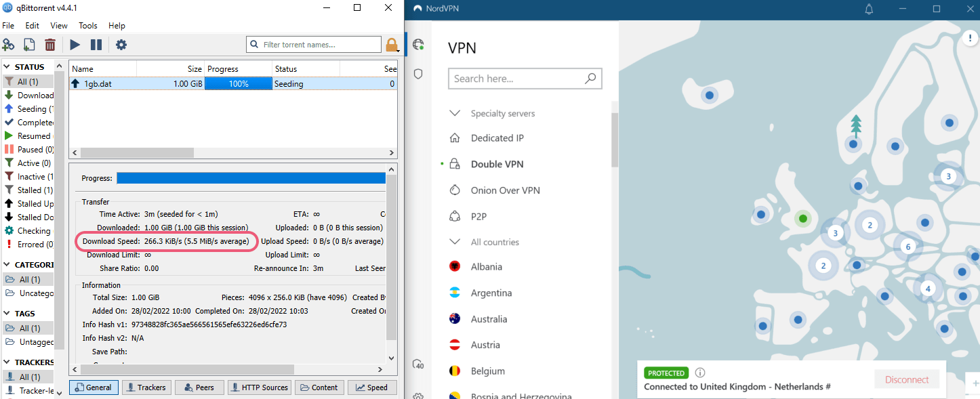The width and height of the screenshot is (980, 399).
Task: Select the Active (0) filter
Action: coord(28,163)
